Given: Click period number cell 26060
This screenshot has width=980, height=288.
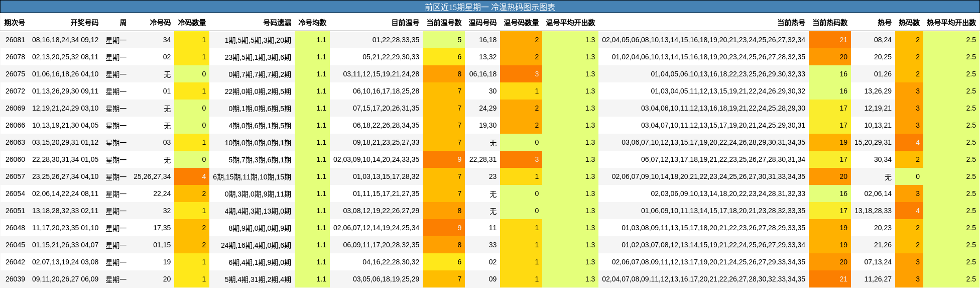Looking at the screenshot, I should pyautogui.click(x=15, y=159).
